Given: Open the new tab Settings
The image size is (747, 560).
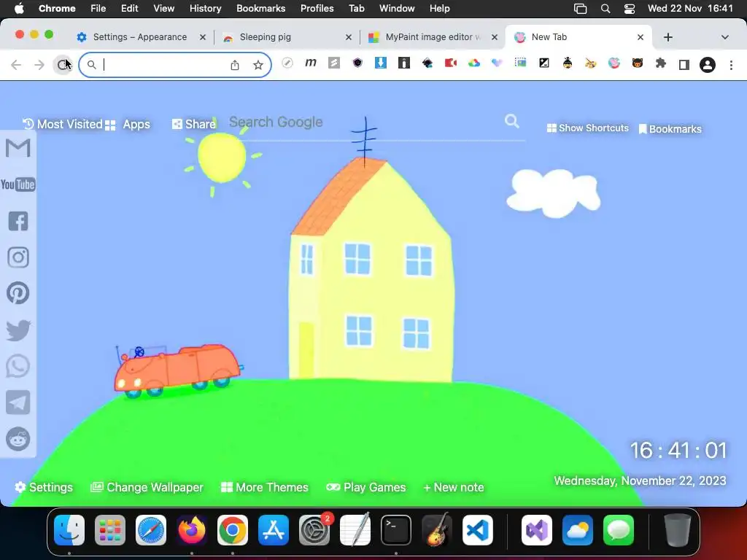Looking at the screenshot, I should (x=44, y=487).
